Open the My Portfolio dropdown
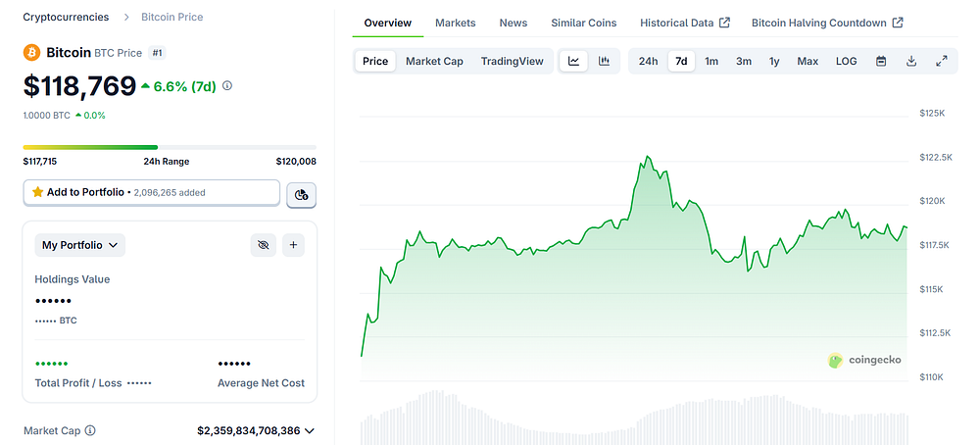The height and width of the screenshot is (445, 980). pos(80,245)
